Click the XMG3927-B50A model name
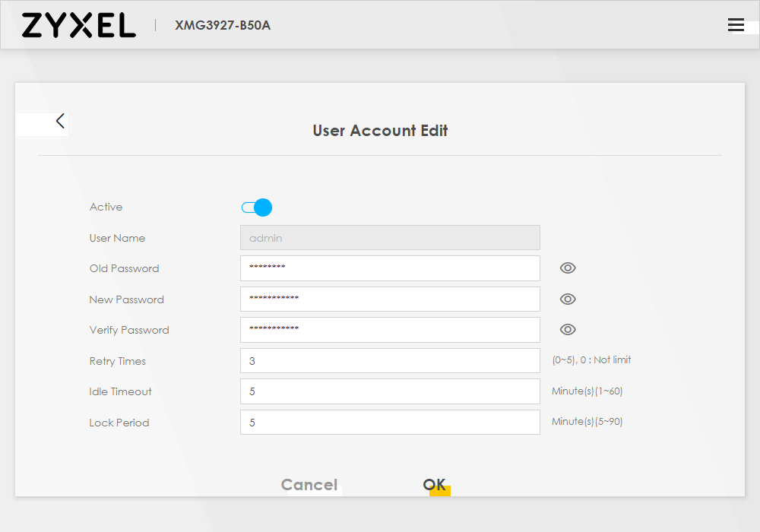This screenshot has height=532, width=760. 222,25
